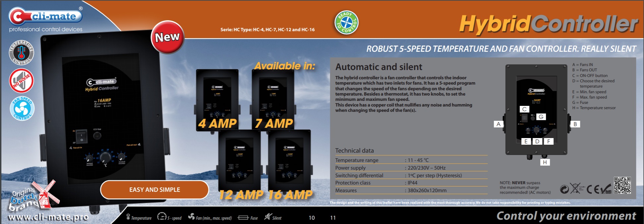The height and width of the screenshot is (224, 644).
Task: Open the www.cli-mate.pro website link
Action: 48,217
